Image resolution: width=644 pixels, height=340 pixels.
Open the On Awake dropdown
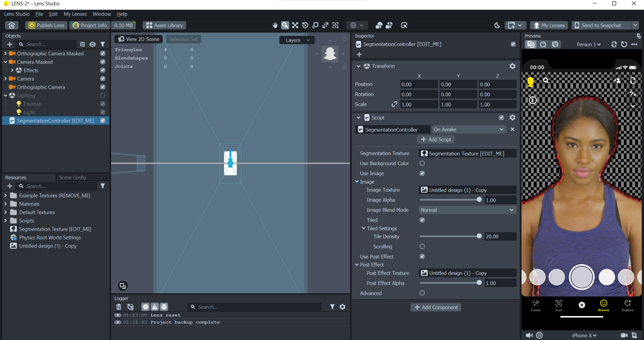click(x=468, y=129)
